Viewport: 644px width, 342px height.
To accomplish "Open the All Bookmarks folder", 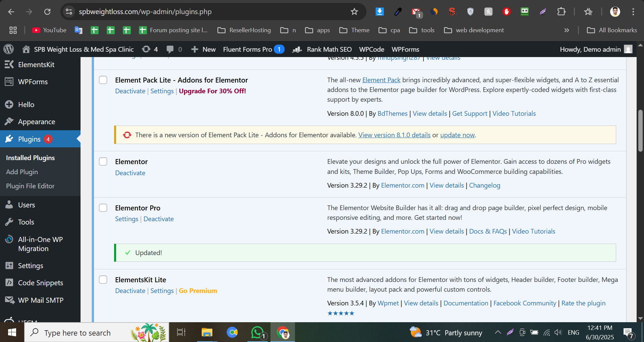I will pos(612,30).
